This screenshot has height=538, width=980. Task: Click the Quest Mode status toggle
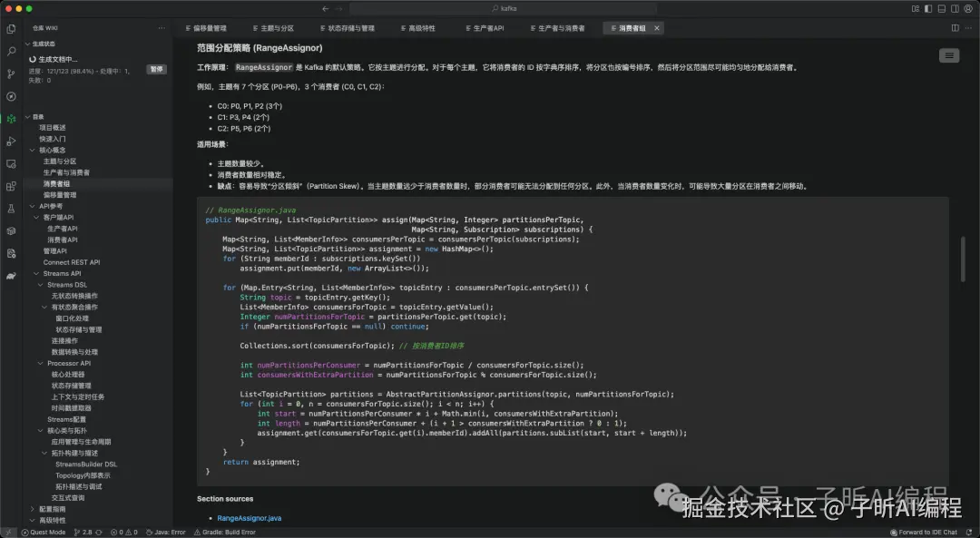[x=47, y=532]
